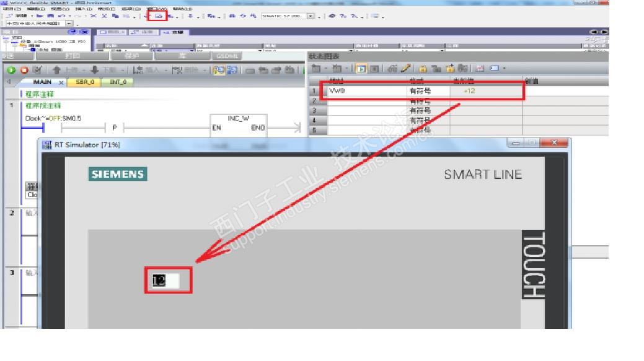Open the SIMATIC S7 200 connection dropdown

311,16
